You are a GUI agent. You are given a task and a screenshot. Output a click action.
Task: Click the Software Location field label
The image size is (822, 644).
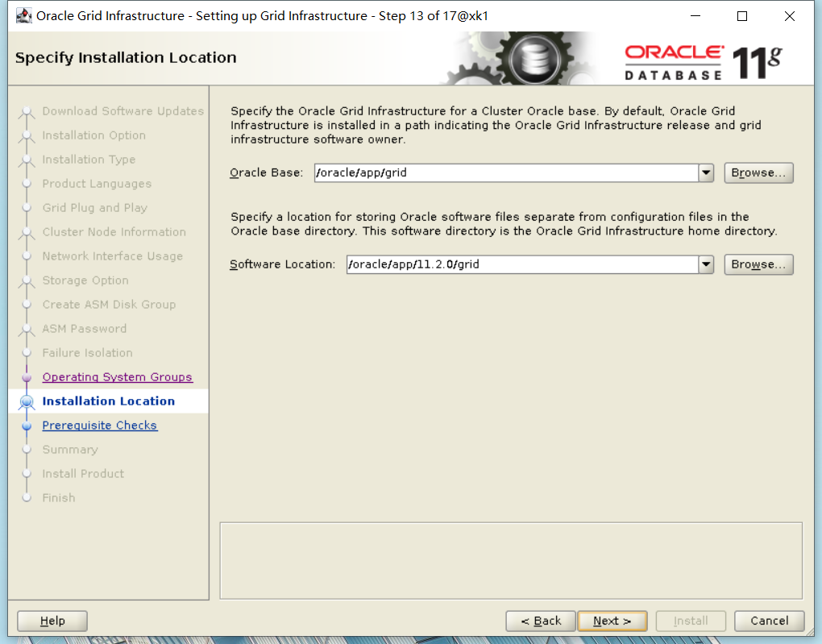283,264
